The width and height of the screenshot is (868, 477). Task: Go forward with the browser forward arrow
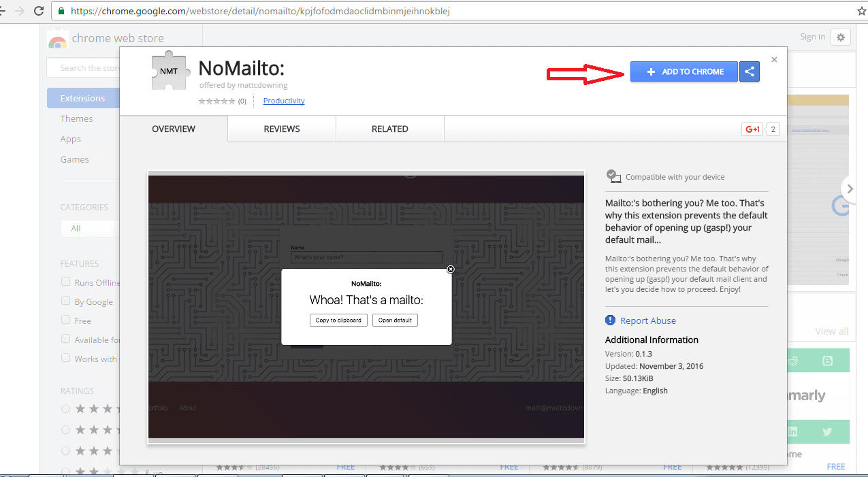(18, 12)
